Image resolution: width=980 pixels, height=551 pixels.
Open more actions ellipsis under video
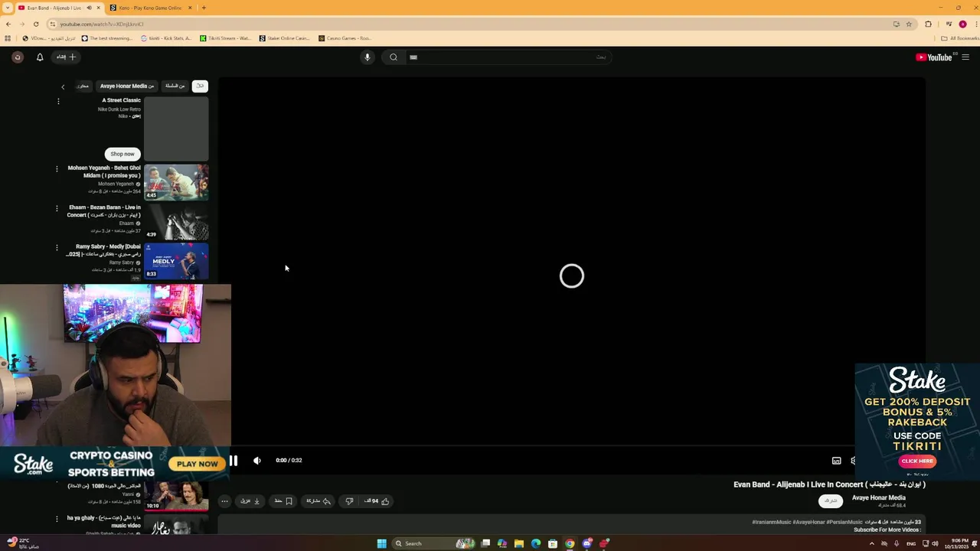(x=224, y=501)
